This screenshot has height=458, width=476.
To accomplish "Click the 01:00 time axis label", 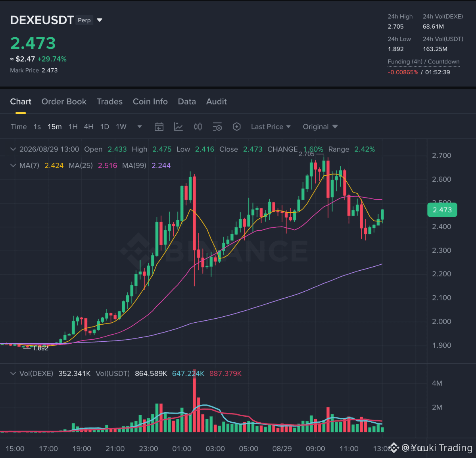I will click(x=182, y=448).
